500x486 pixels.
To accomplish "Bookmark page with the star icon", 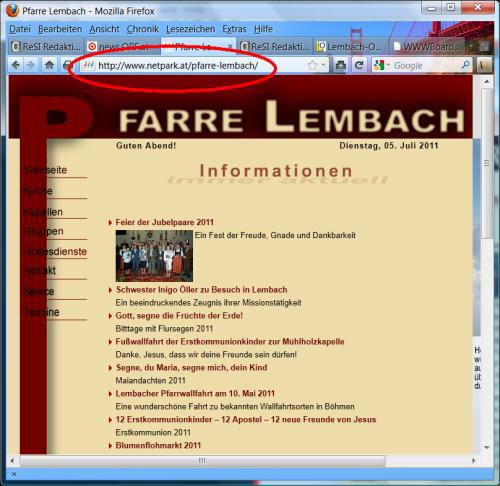I will 312,65.
